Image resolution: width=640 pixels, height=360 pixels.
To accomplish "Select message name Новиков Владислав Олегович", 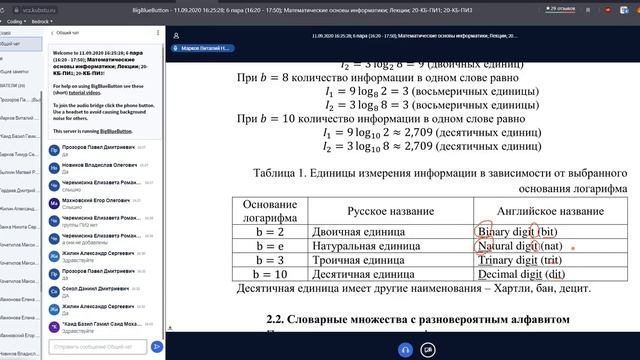I will pyautogui.click(x=99, y=165).
